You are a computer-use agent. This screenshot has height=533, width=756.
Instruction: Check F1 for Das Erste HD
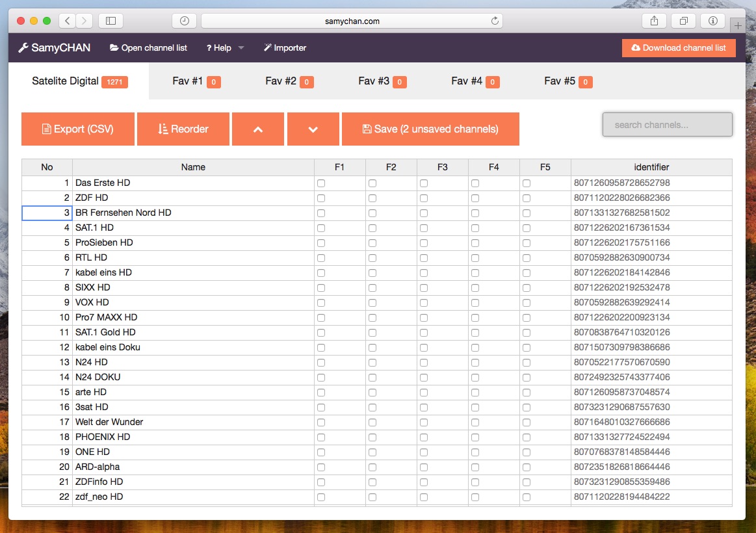(x=321, y=183)
